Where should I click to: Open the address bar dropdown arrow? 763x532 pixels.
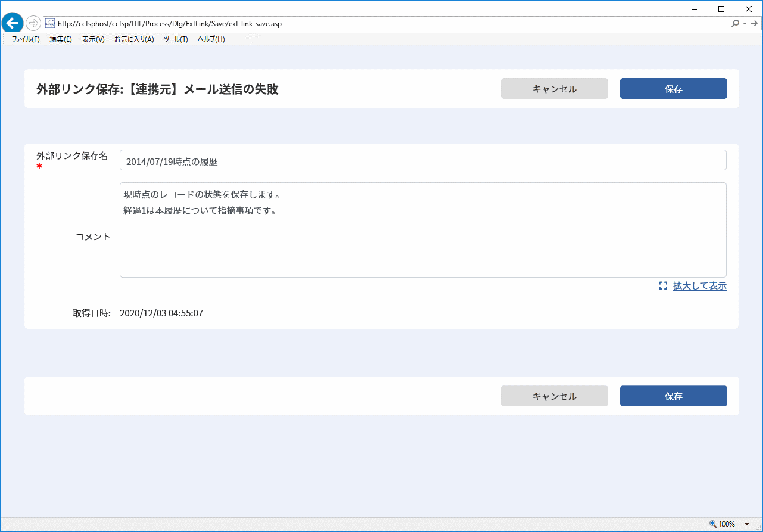point(745,23)
